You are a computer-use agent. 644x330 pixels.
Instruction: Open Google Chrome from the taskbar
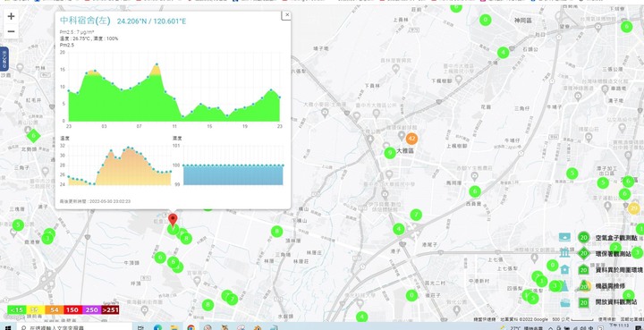[x=191, y=327]
